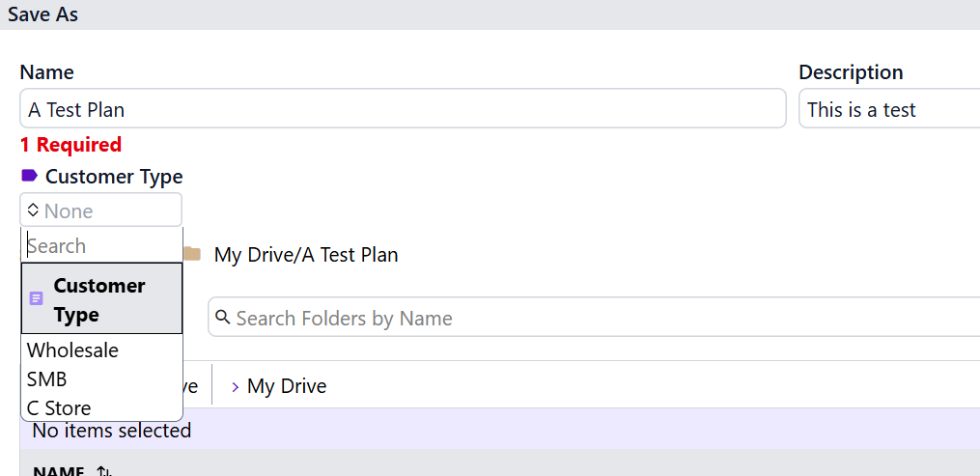Click the No items selected bar

point(112,431)
